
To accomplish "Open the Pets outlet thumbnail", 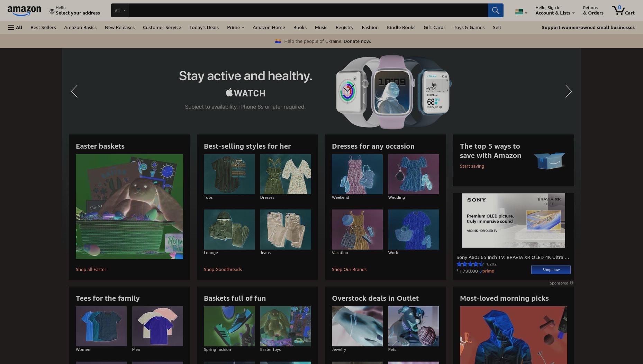I will coord(414,326).
